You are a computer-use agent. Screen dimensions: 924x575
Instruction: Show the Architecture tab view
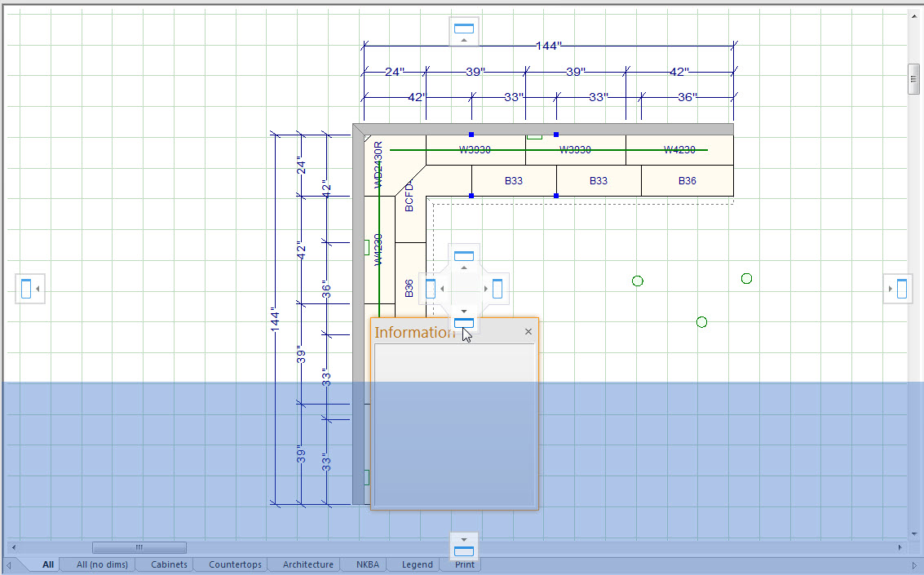click(x=307, y=564)
